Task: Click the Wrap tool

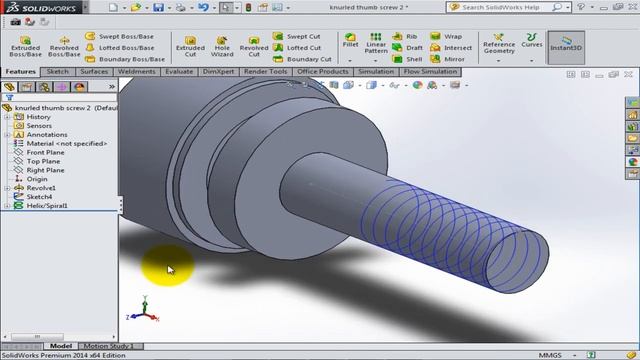Action: (446, 36)
